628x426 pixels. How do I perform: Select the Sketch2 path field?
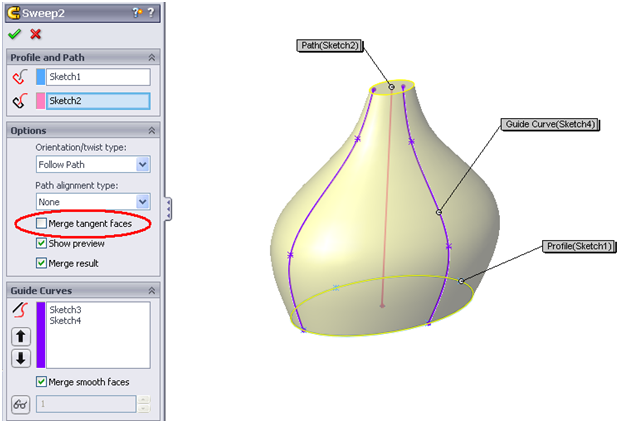(99, 101)
